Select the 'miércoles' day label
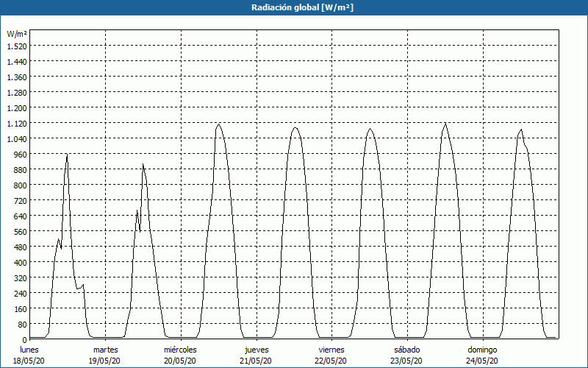 pyautogui.click(x=180, y=349)
